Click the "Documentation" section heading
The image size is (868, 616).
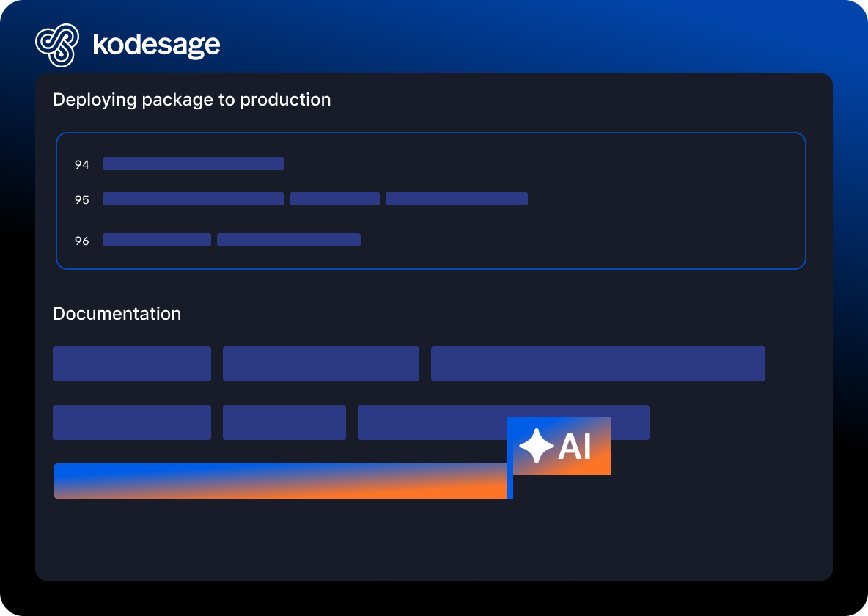[x=117, y=314]
